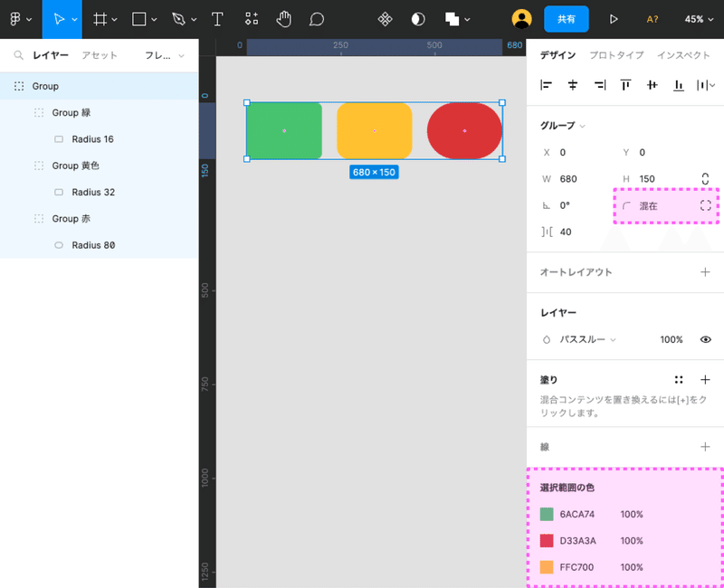Open Pen tool dropdown arrow
Viewport: 724px width, 588px height.
(x=194, y=19)
